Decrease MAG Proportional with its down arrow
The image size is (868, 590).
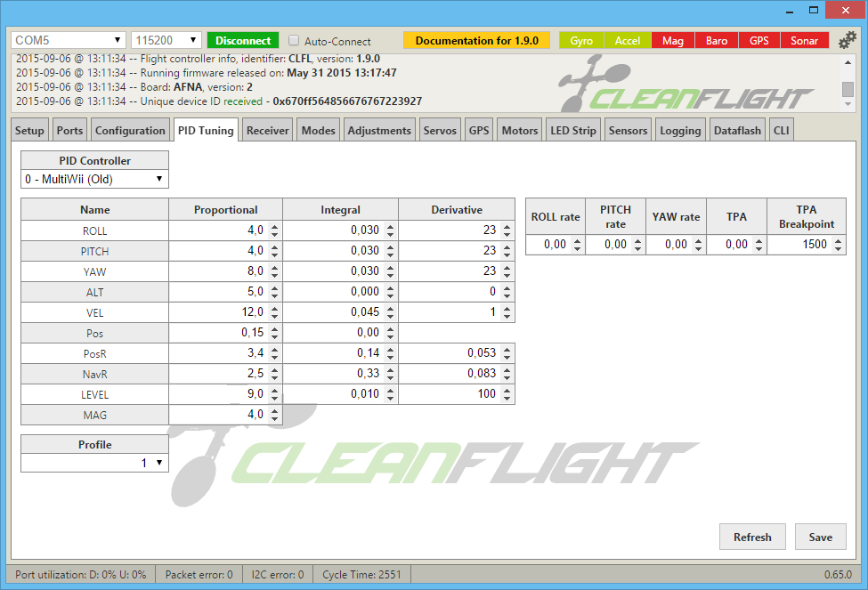coord(274,418)
